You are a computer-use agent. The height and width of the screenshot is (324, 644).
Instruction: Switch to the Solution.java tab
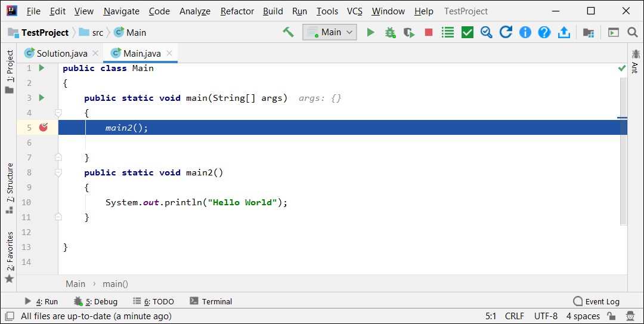pos(61,54)
